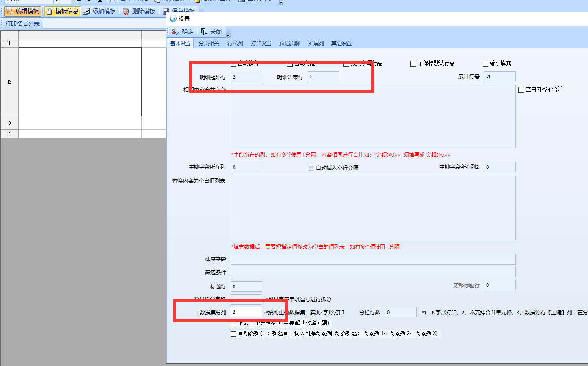Screen dimensions: 588x366
Task: Click the 编辑模板 toolbar icon
Action: point(10,11)
